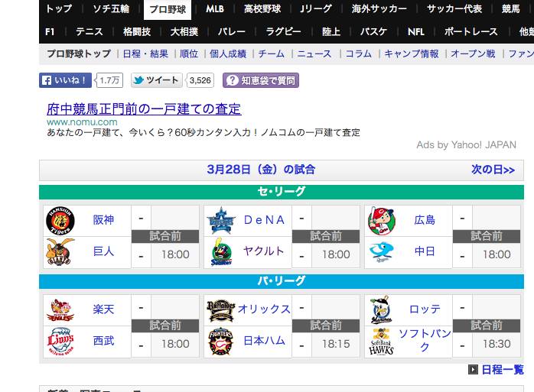Image resolution: width=534 pixels, height=392 pixels.
Task: Open the バスケ navigation tab
Action: [374, 32]
